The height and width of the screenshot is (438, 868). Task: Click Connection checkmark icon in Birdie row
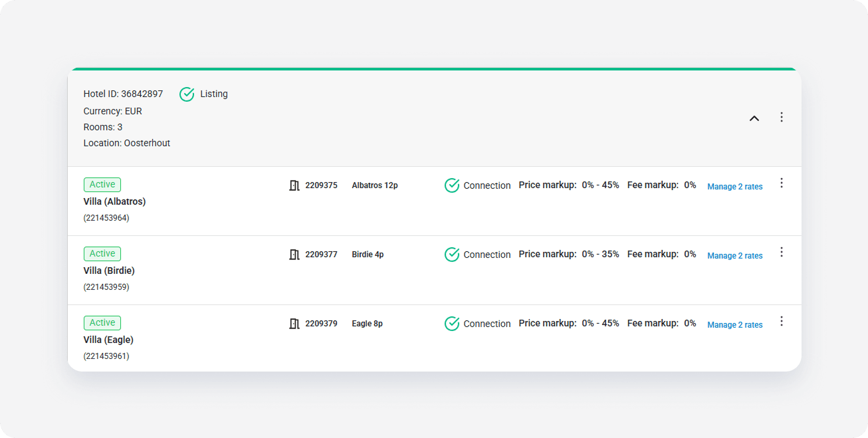(x=452, y=255)
